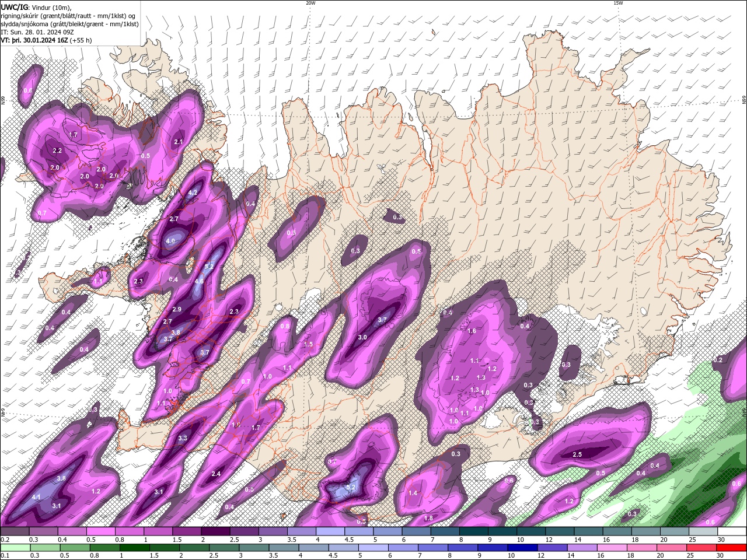This screenshot has height=560, width=747.
Task: Select the 'slydda/snjókoma' legend description line
Action: 69,24
